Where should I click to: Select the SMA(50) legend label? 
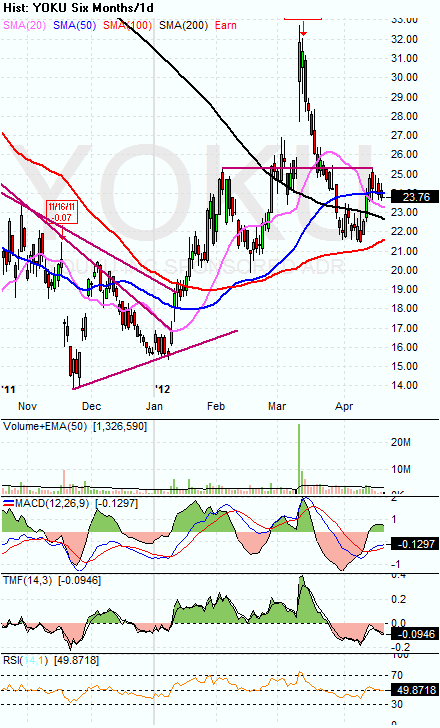74,25
